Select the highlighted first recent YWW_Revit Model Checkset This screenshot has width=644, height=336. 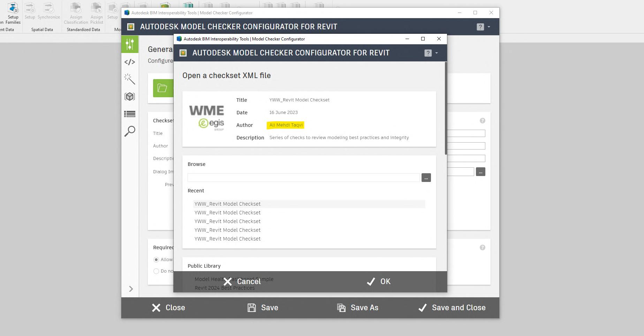pyautogui.click(x=309, y=204)
